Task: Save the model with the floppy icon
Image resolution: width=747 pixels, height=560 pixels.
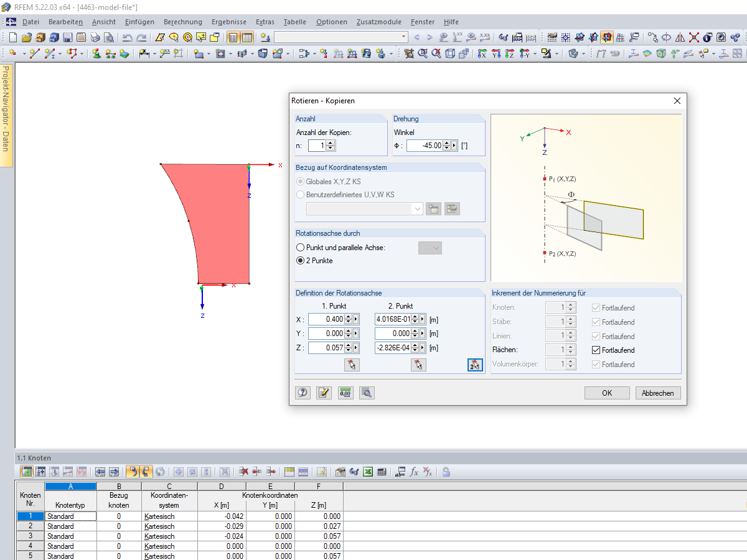Action: (x=68, y=37)
